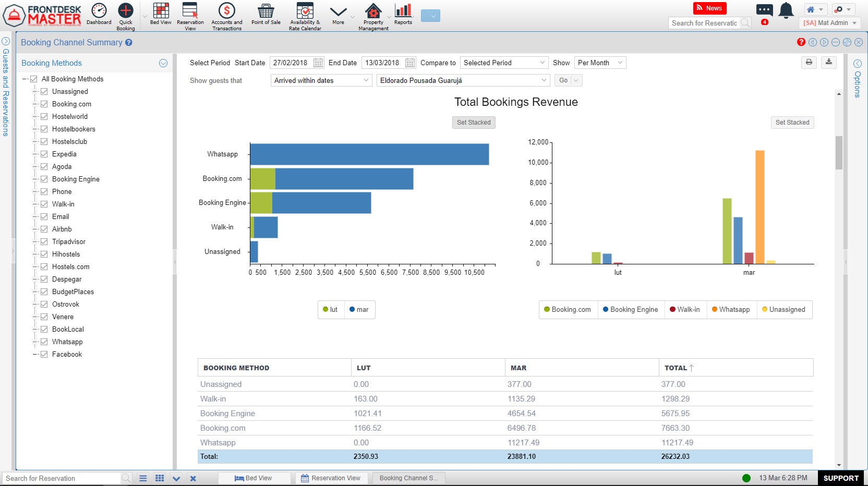The image size is (868, 486).
Task: Toggle Expedia checkbox
Action: pos(44,154)
